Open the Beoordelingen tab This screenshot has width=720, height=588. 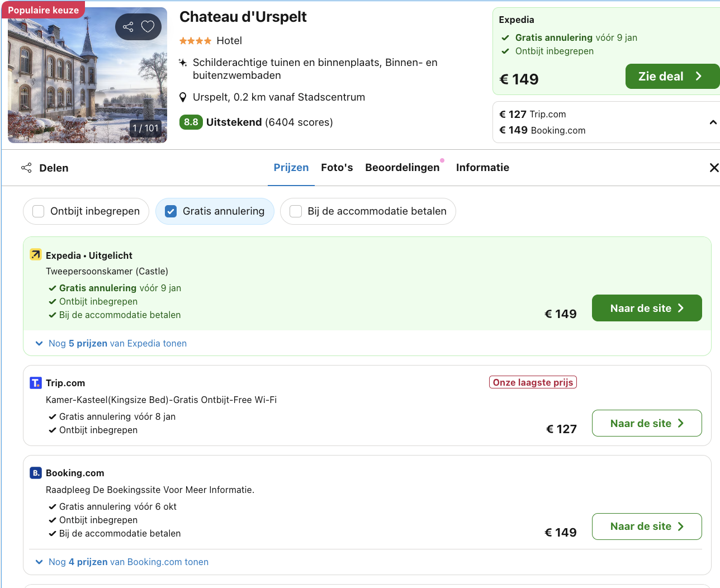click(402, 168)
